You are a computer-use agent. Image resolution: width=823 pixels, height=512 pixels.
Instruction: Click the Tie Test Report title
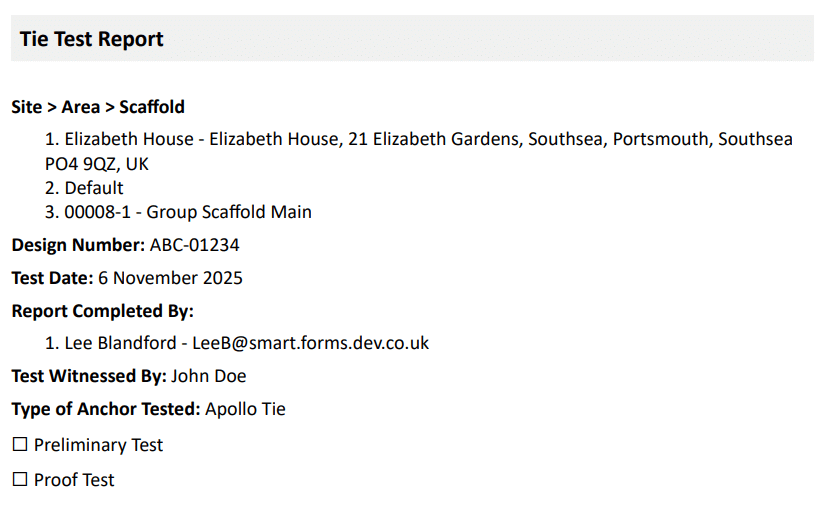click(x=91, y=39)
